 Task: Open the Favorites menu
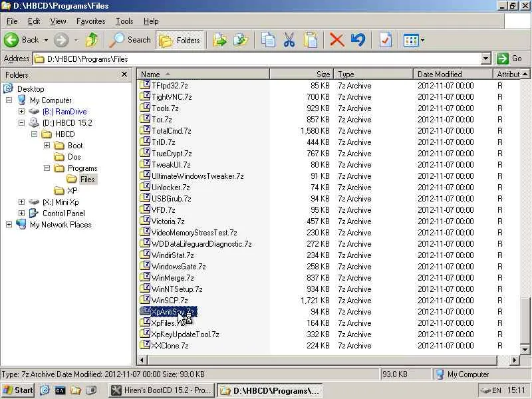click(90, 21)
